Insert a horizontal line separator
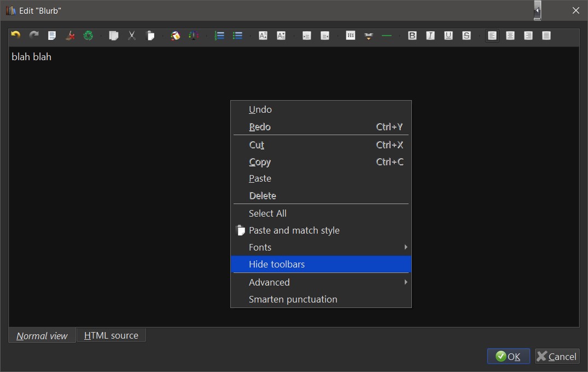This screenshot has height=372, width=588. pos(387,36)
